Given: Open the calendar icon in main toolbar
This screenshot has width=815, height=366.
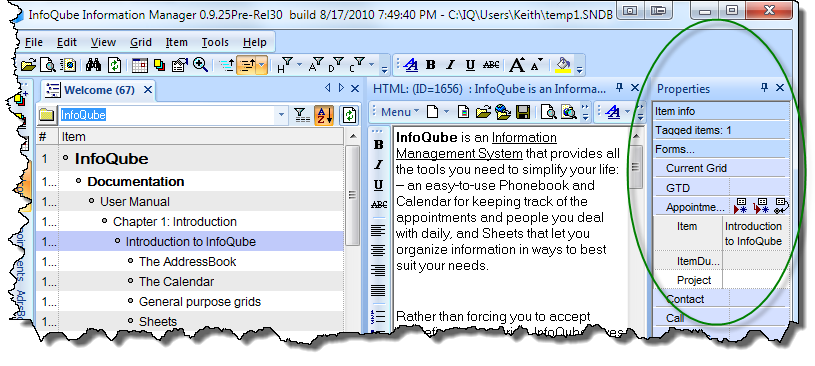Looking at the screenshot, I should click(139, 65).
